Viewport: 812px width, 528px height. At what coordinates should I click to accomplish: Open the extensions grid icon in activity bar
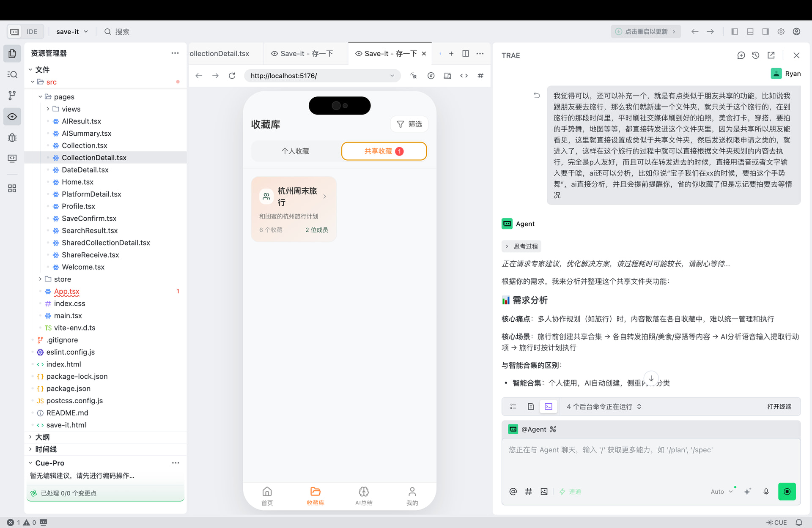(x=12, y=188)
